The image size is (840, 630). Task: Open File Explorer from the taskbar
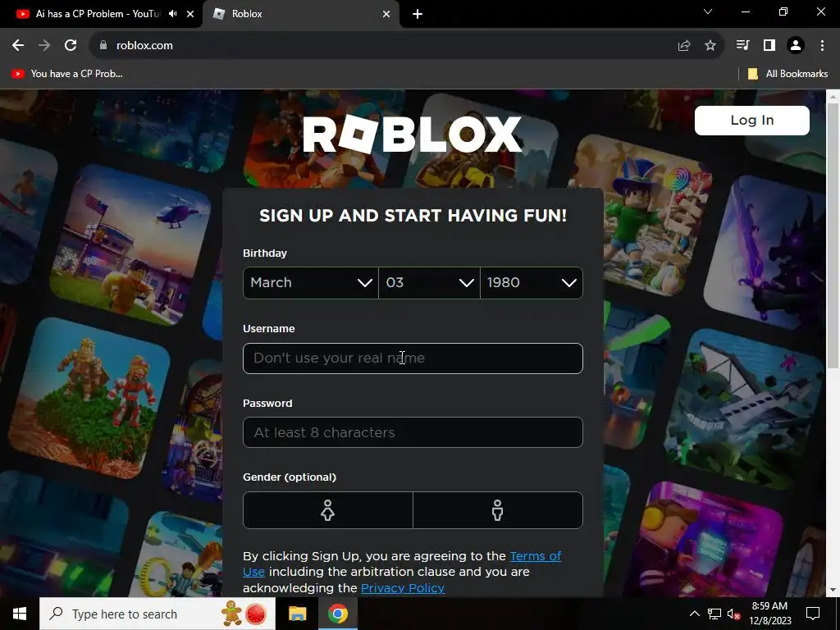(297, 614)
